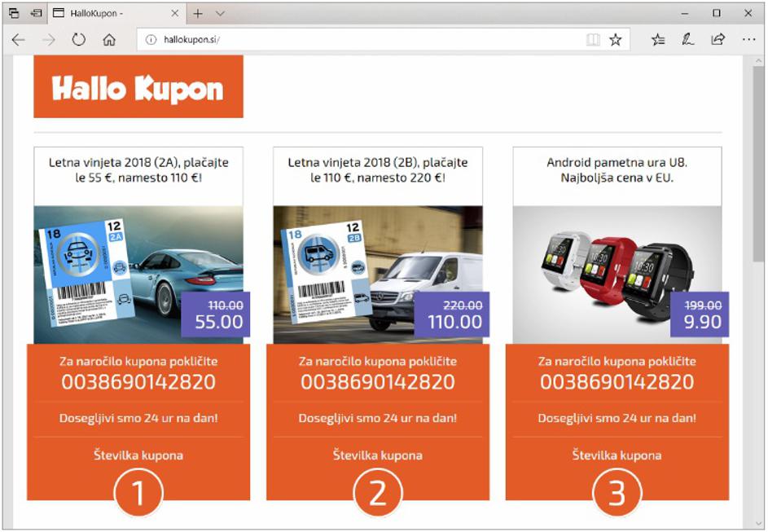
Task: Select coupon number 3 circle
Action: point(617,493)
